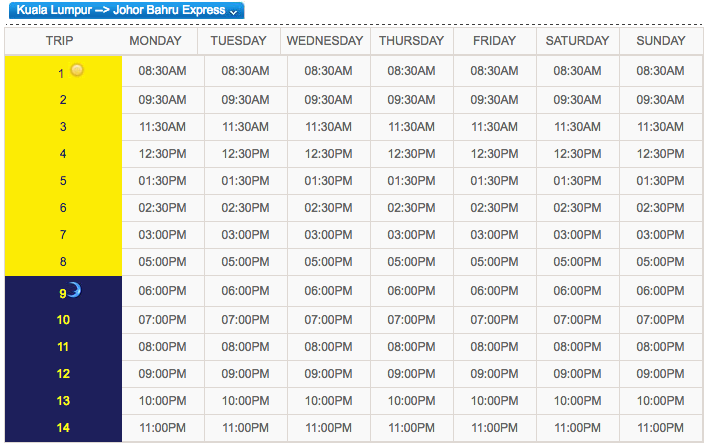Select Tuesday 03:00PM departure
Viewport: 716px width, 448px height.
[x=246, y=235]
